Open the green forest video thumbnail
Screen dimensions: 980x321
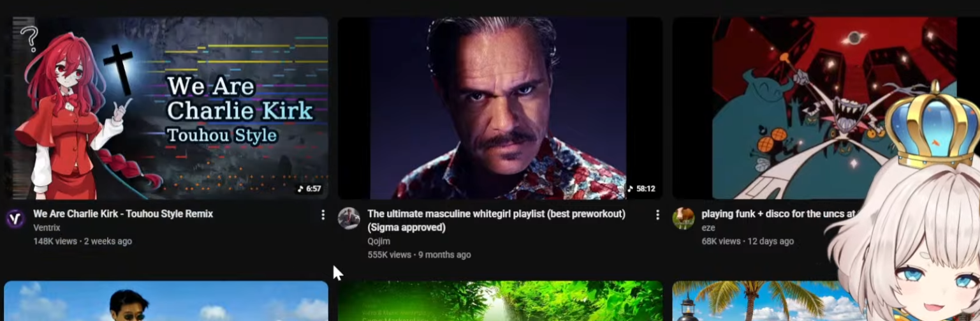(x=500, y=301)
